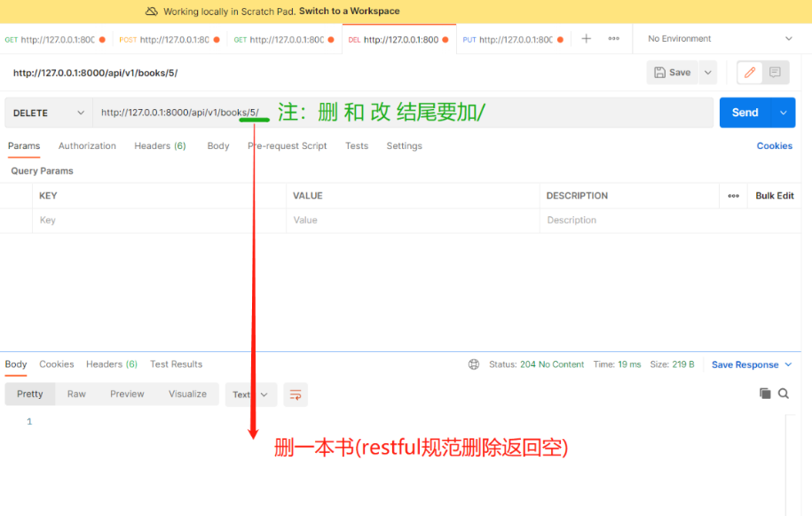
Task: Open a new request tab with plus icon
Action: pos(587,39)
